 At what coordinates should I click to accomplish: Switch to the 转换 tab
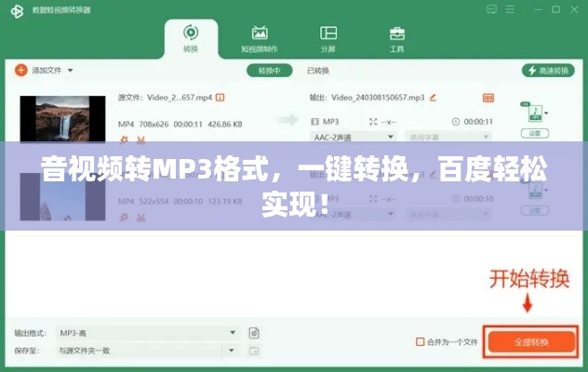191,39
